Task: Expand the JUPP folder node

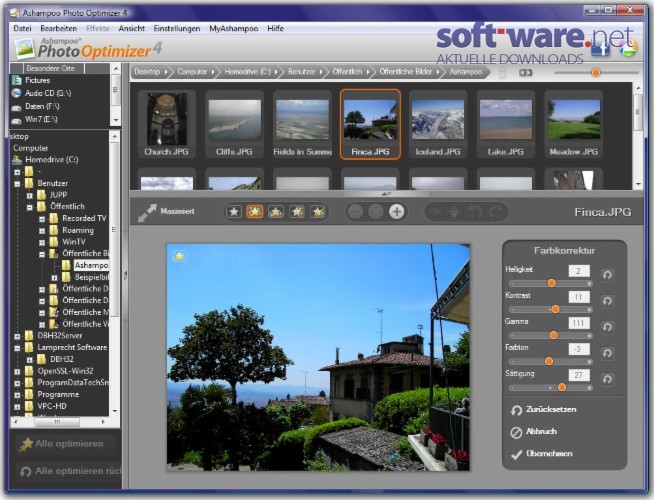Action: tap(30, 195)
